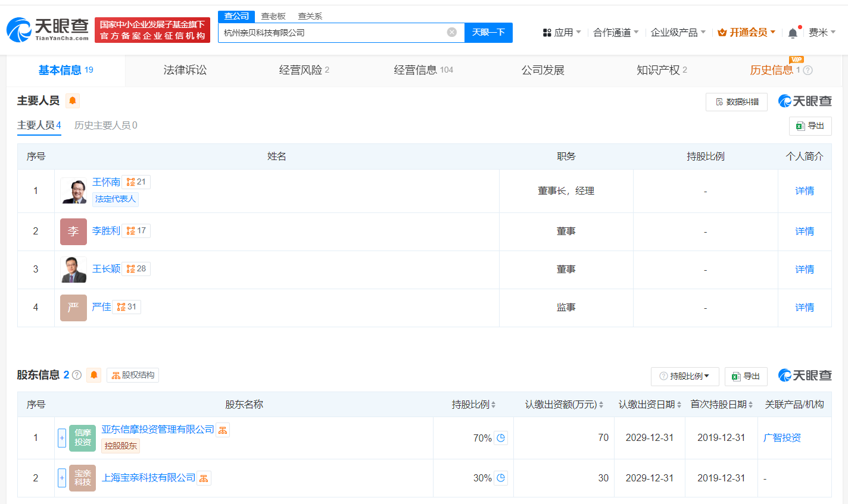Show pie chart for 70% shareholding
The width and height of the screenshot is (848, 504).
[x=501, y=438]
